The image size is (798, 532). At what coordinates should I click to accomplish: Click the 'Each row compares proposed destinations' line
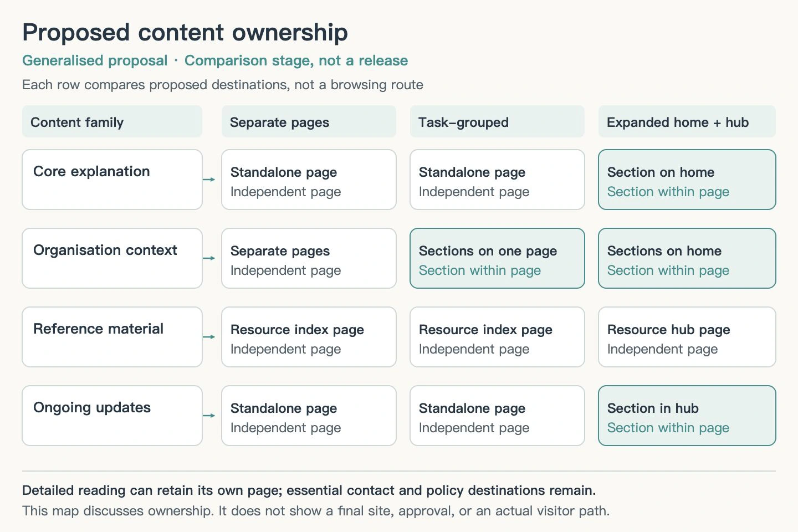coord(223,85)
